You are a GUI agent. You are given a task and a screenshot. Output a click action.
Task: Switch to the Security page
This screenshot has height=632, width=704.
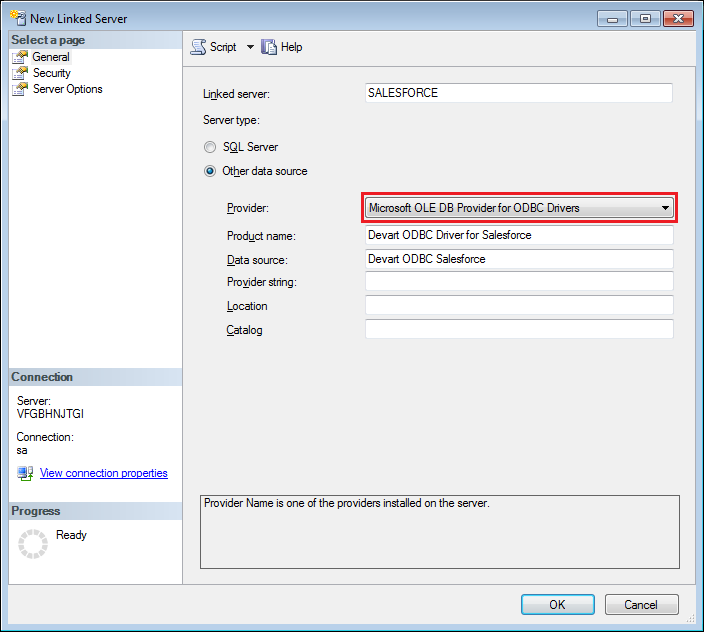coord(52,73)
